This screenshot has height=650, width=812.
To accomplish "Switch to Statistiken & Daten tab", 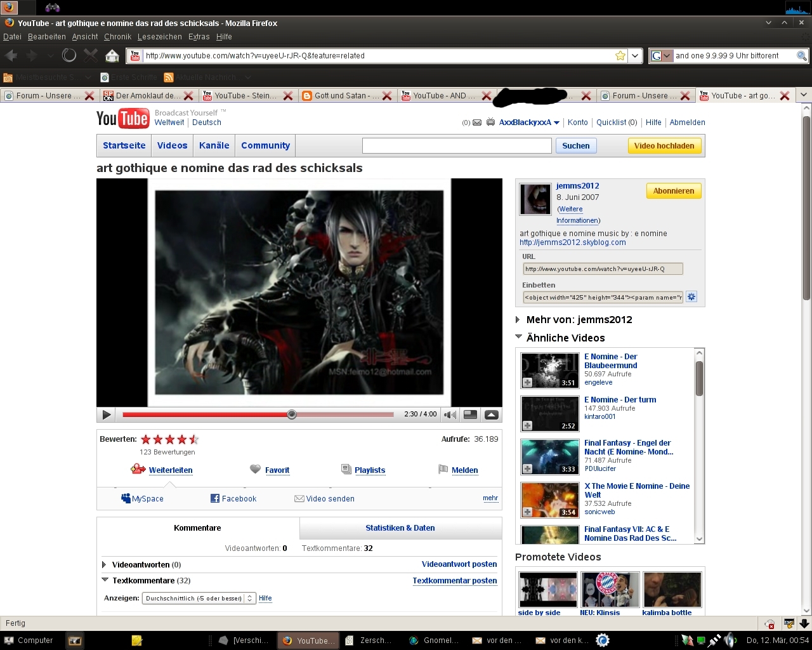I will [400, 528].
